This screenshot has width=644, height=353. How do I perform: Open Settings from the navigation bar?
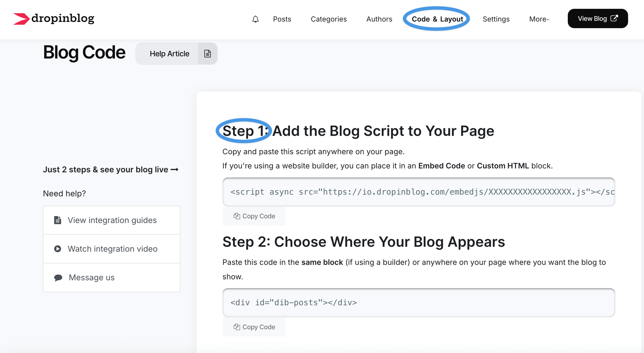(496, 19)
